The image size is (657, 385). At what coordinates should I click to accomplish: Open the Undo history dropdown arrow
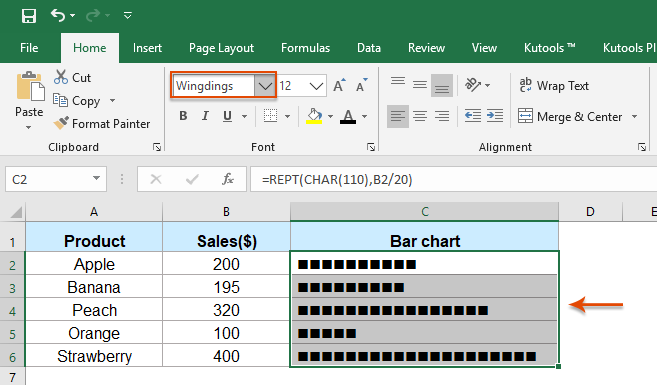pos(72,16)
